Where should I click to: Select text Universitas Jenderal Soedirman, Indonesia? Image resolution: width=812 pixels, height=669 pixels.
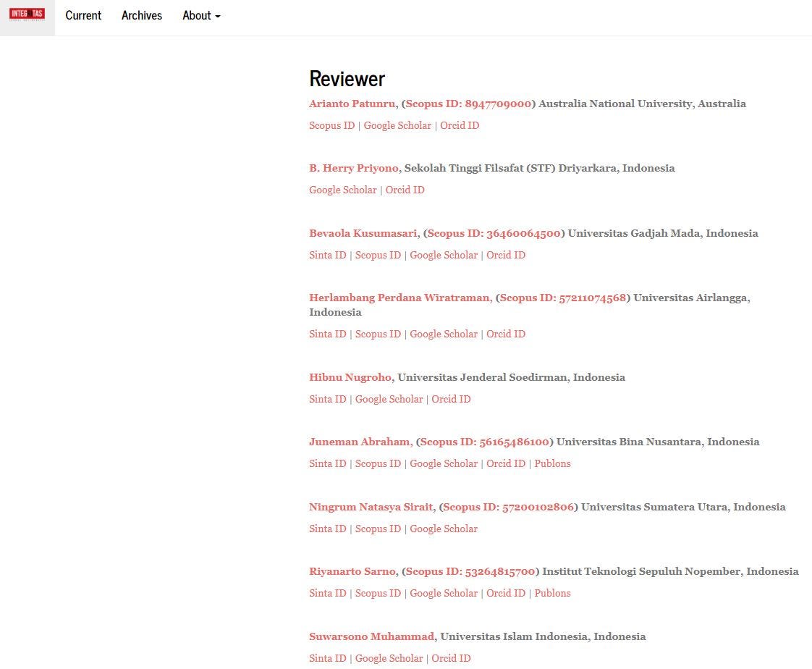tap(511, 377)
